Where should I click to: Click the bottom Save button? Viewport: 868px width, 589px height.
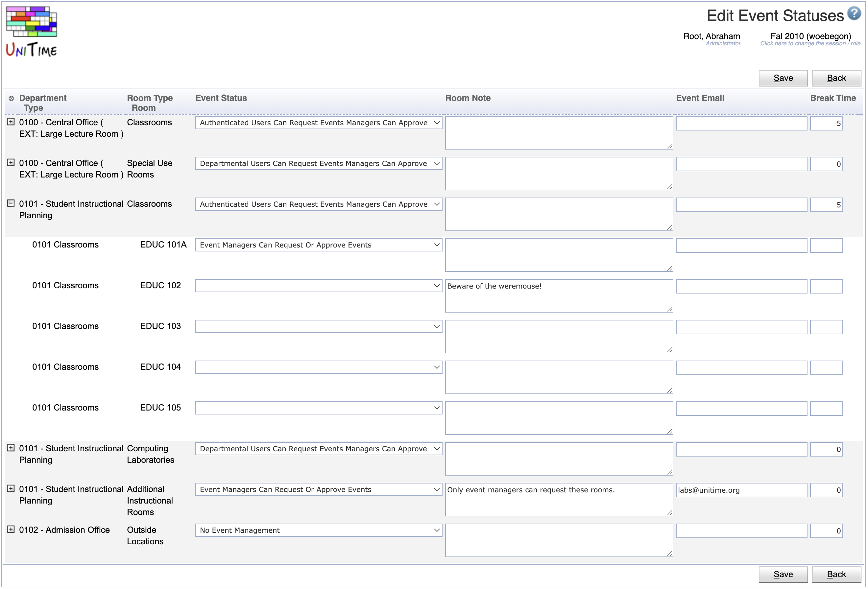pyautogui.click(x=783, y=574)
